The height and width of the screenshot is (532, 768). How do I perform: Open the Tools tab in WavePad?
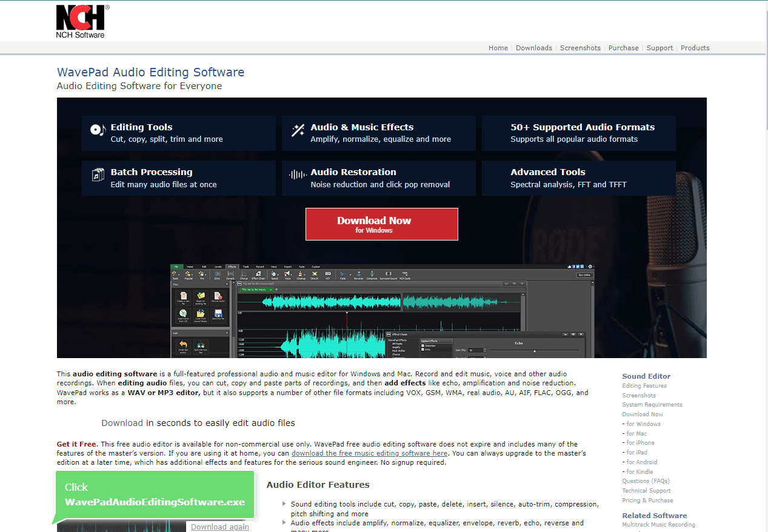[x=247, y=266]
